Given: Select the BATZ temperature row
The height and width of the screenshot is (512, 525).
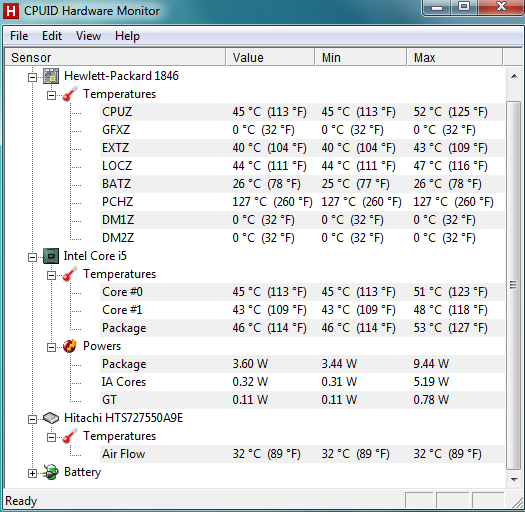Looking at the screenshot, I should [x=302, y=184].
